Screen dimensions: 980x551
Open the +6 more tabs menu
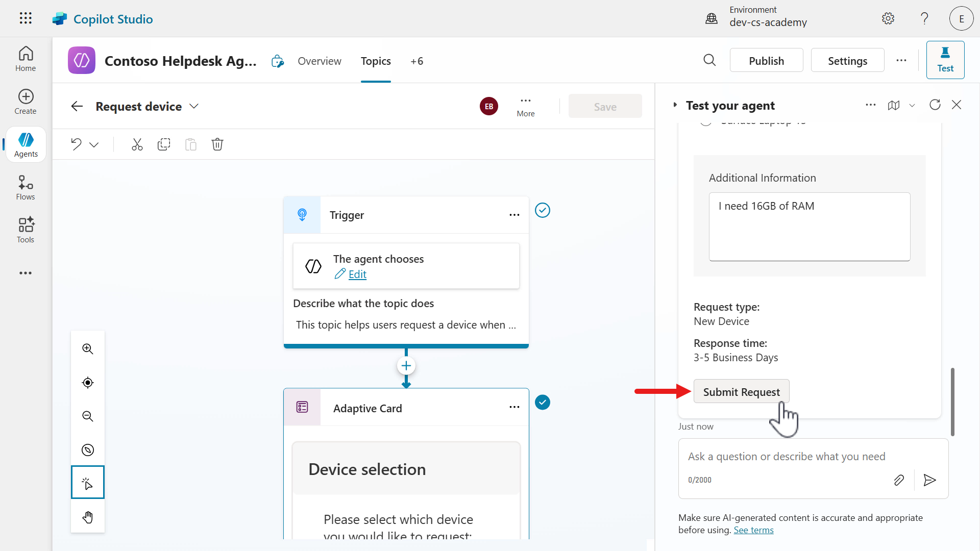[x=416, y=61]
